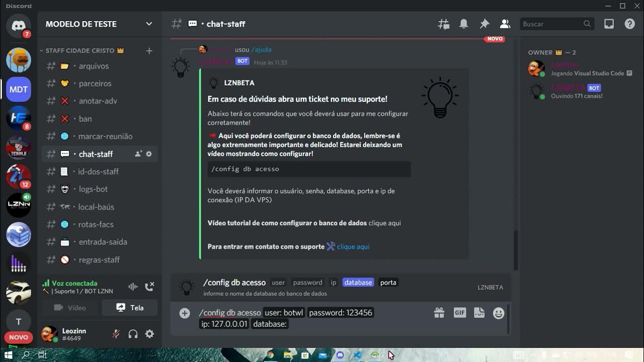Screen dimensions: 644x362
Task: Click the /config db acesso code block
Action: pos(309,169)
